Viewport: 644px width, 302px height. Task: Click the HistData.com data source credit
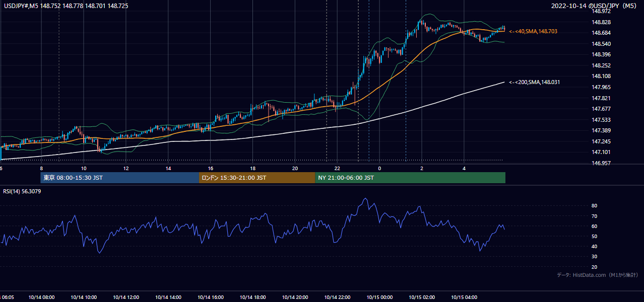(597, 275)
